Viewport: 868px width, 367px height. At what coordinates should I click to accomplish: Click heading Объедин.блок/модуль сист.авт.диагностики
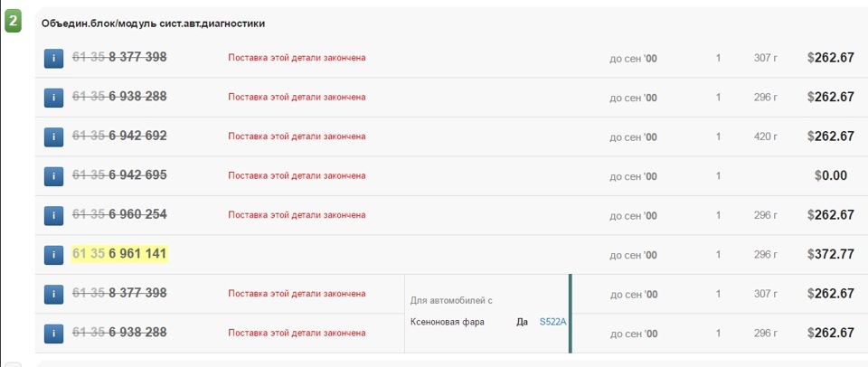[x=154, y=24]
